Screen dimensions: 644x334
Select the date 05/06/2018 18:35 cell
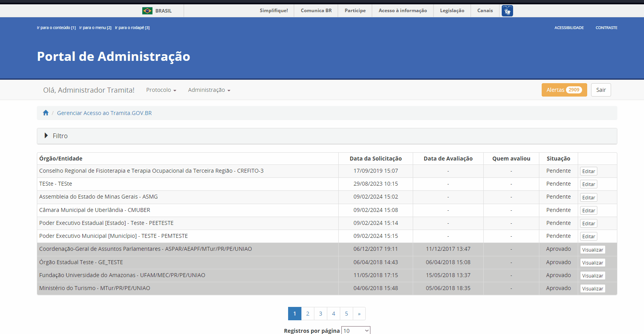(x=448, y=288)
